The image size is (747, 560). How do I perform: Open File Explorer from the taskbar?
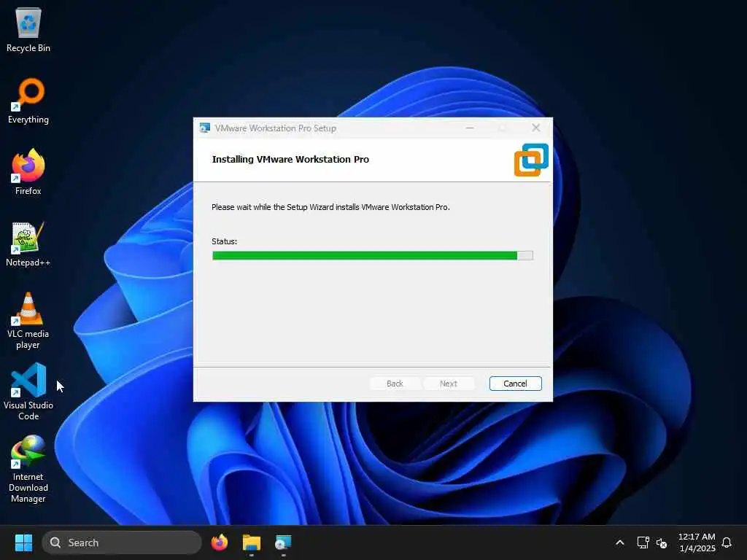[x=251, y=542]
